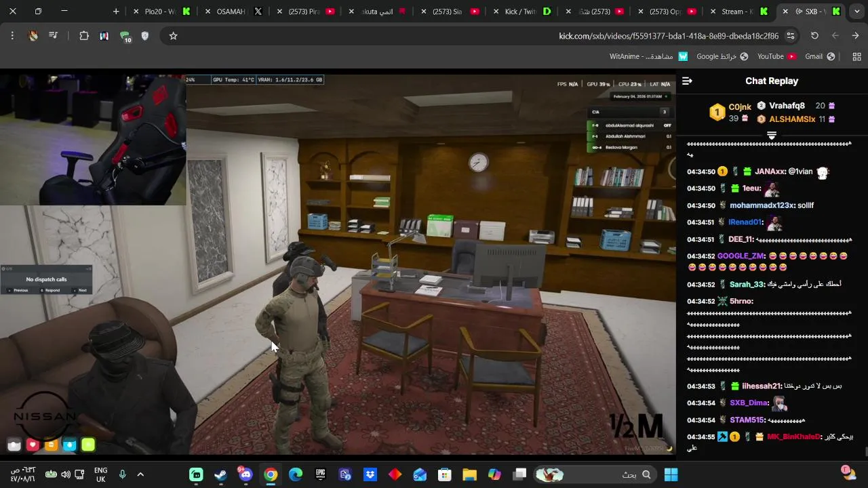Viewport: 868px width, 488px height.
Task: Open Microsoft Store from the taskbar
Action: 444,474
